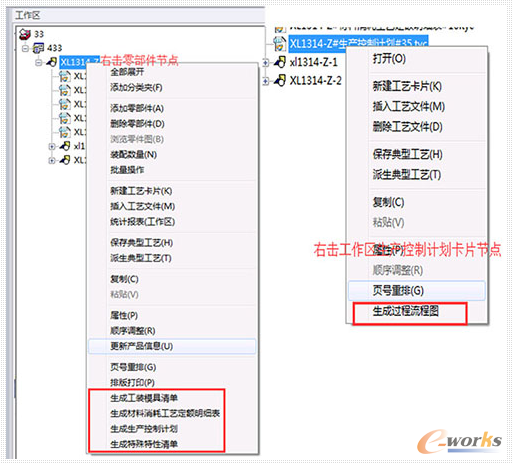Click first process card icon under XL1314-Z
The width and height of the screenshot is (512, 464).
pyautogui.click(x=65, y=76)
